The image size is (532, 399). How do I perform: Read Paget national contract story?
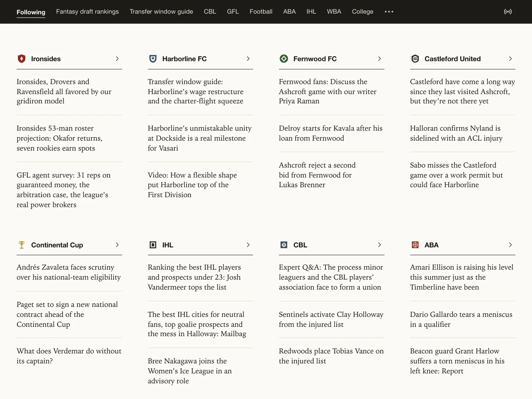pyautogui.click(x=67, y=315)
